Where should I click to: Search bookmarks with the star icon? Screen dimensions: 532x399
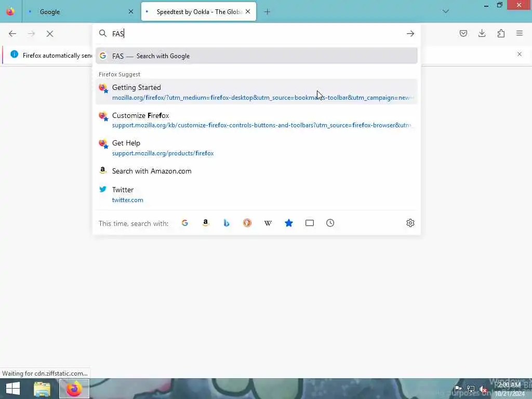pyautogui.click(x=289, y=223)
